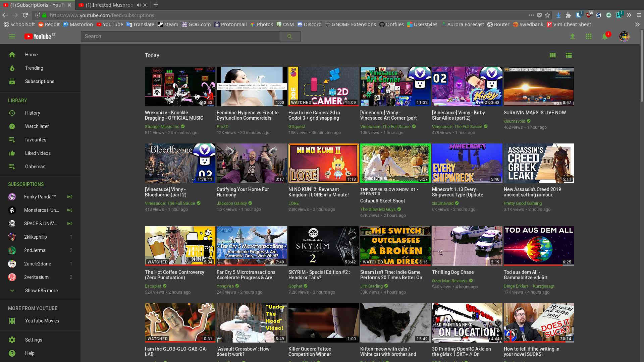Open GDquest channel link
This screenshot has width=644, height=362.
(x=297, y=127)
